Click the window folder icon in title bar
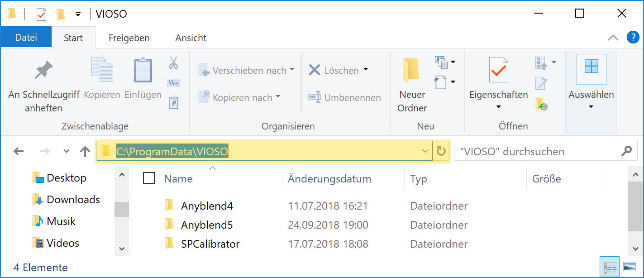 click(12, 14)
